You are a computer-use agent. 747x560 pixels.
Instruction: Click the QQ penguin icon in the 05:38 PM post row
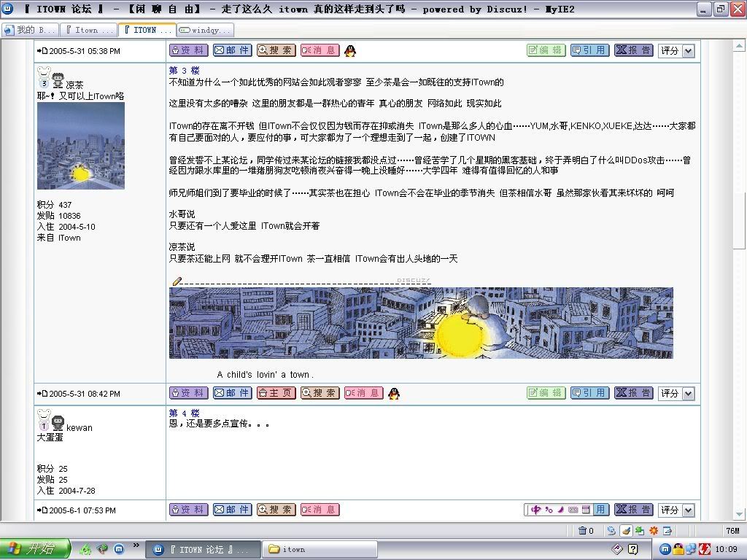click(x=350, y=50)
